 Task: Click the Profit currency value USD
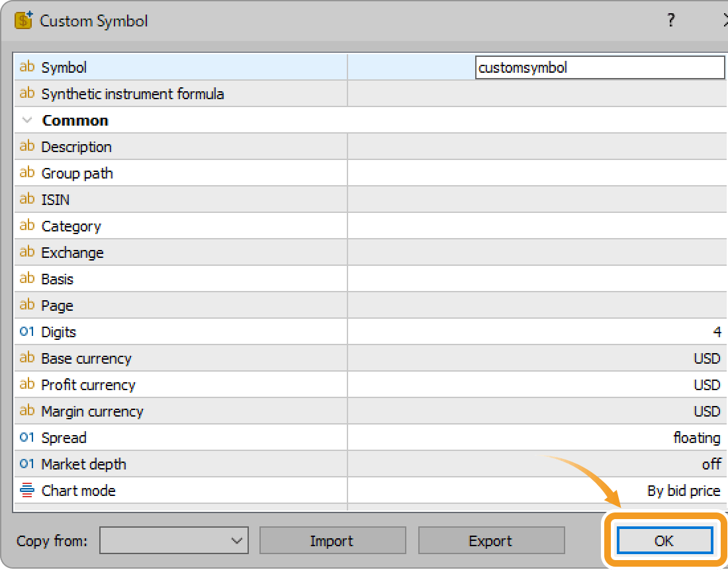tap(707, 385)
